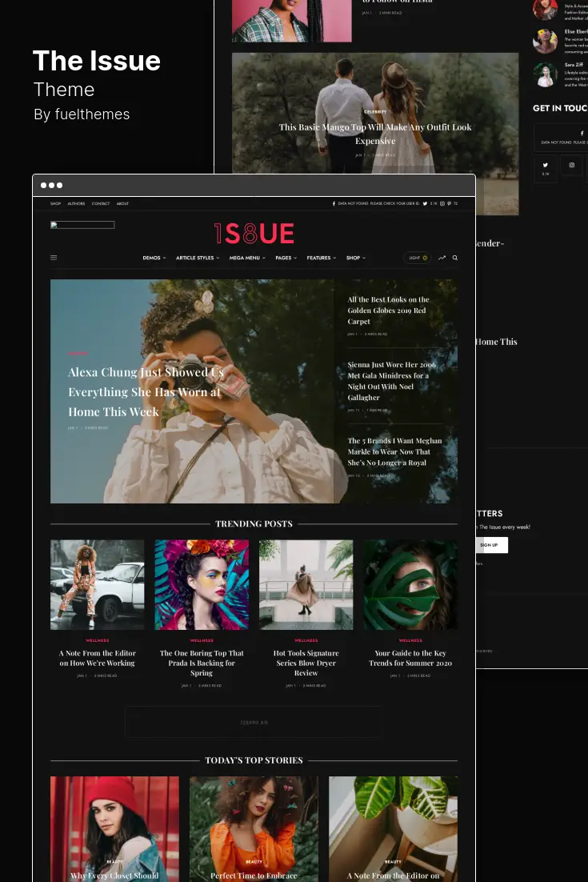
Task: Open 'Your Guide to the Key Trends' post title
Action: (410, 658)
